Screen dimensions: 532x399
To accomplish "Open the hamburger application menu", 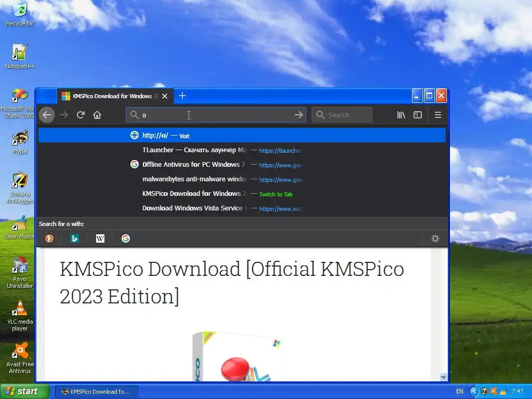I will (x=438, y=115).
